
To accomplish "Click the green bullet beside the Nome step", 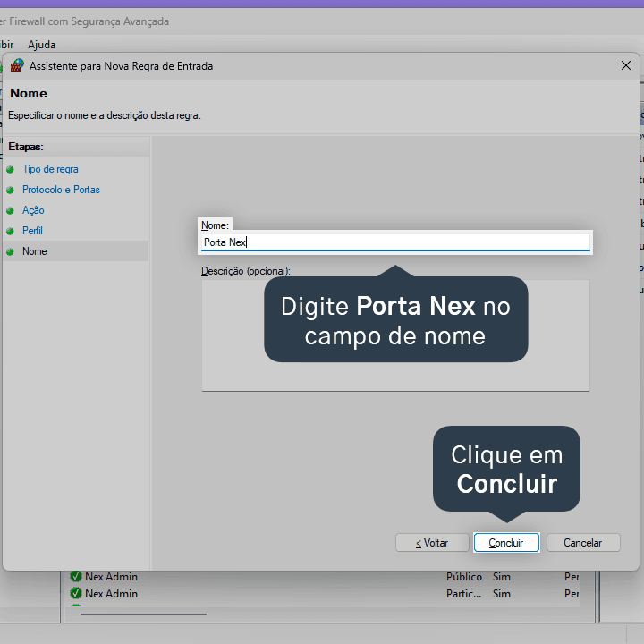I will tap(10, 251).
